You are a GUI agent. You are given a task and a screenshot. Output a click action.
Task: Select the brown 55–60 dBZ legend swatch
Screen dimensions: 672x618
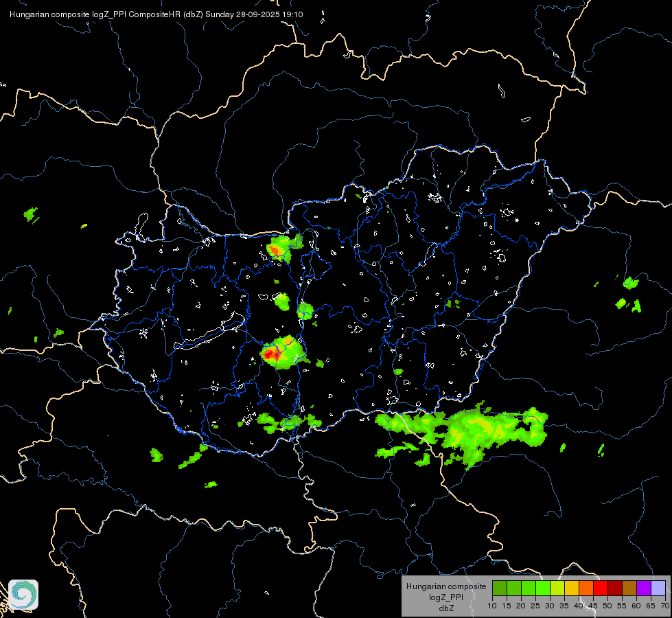[629, 588]
